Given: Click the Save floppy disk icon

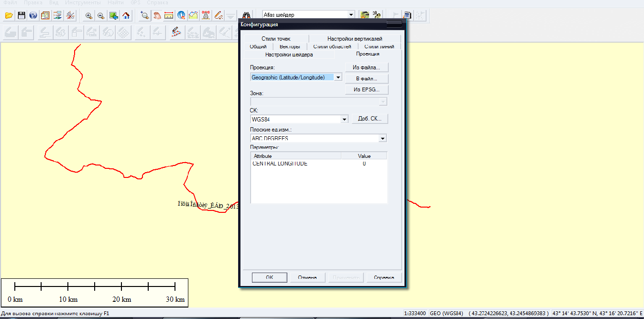Looking at the screenshot, I should coord(21,15).
